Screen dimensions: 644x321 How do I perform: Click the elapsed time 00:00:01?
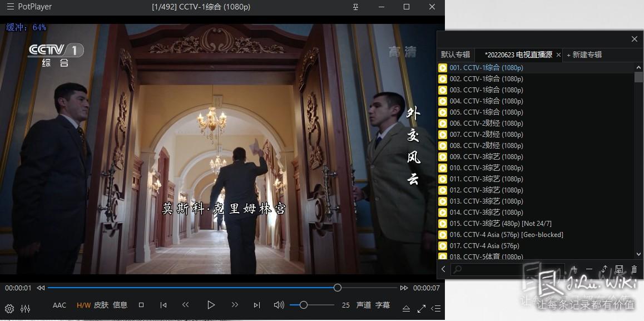pos(18,288)
